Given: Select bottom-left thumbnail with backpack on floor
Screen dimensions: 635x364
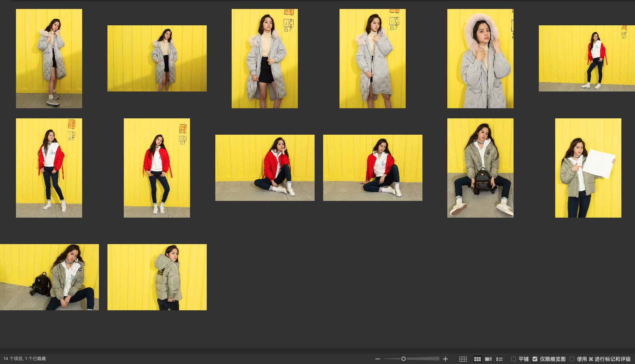Looking at the screenshot, I should point(49,277).
